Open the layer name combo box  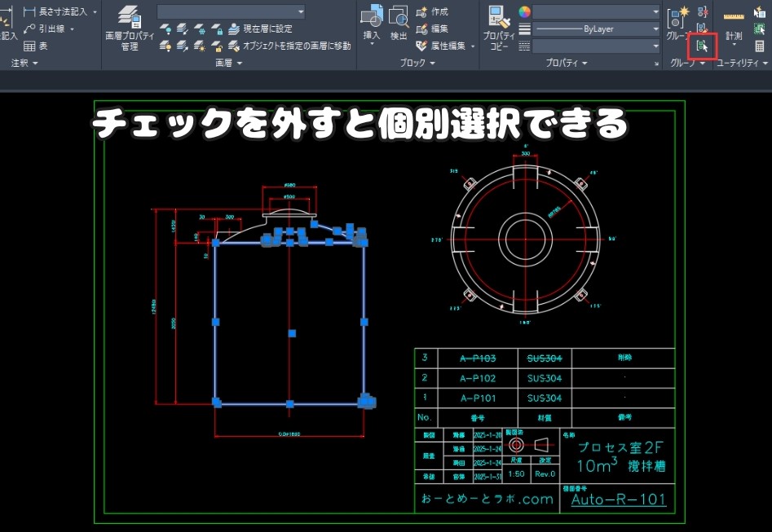231,11
